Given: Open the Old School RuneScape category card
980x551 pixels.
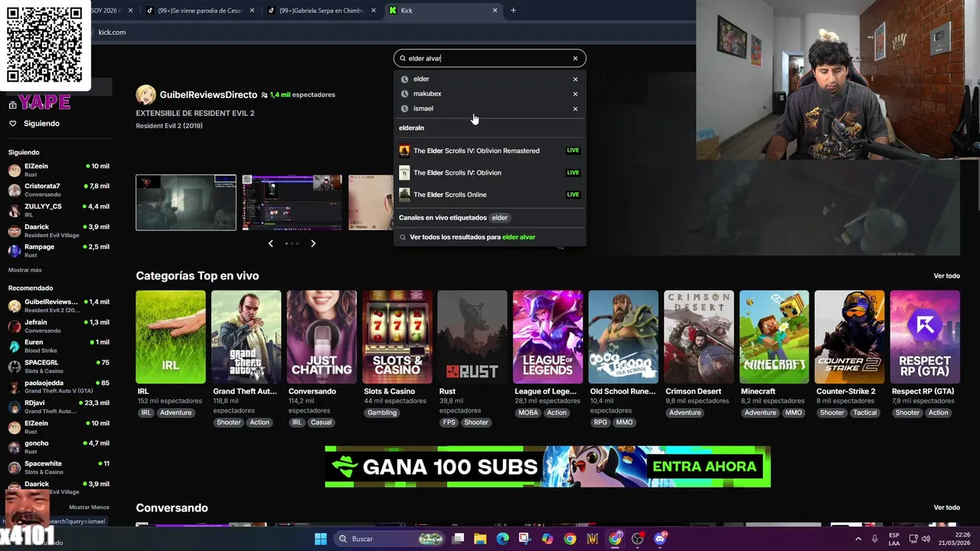Looking at the screenshot, I should click(x=623, y=337).
